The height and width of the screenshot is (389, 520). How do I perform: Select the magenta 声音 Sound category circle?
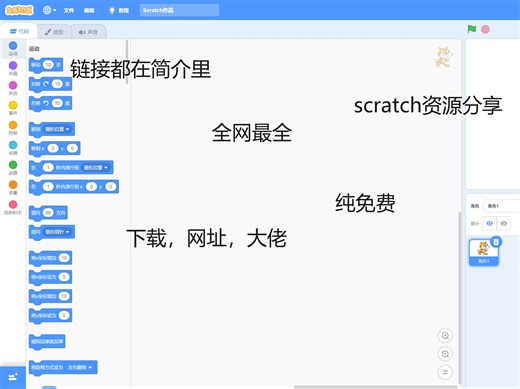pyautogui.click(x=13, y=85)
